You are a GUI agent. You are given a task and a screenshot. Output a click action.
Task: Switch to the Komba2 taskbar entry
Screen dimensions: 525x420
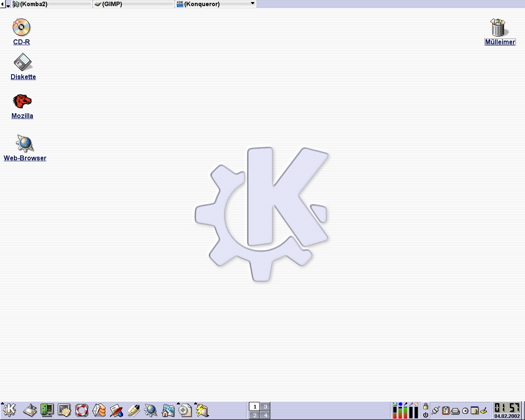point(52,4)
